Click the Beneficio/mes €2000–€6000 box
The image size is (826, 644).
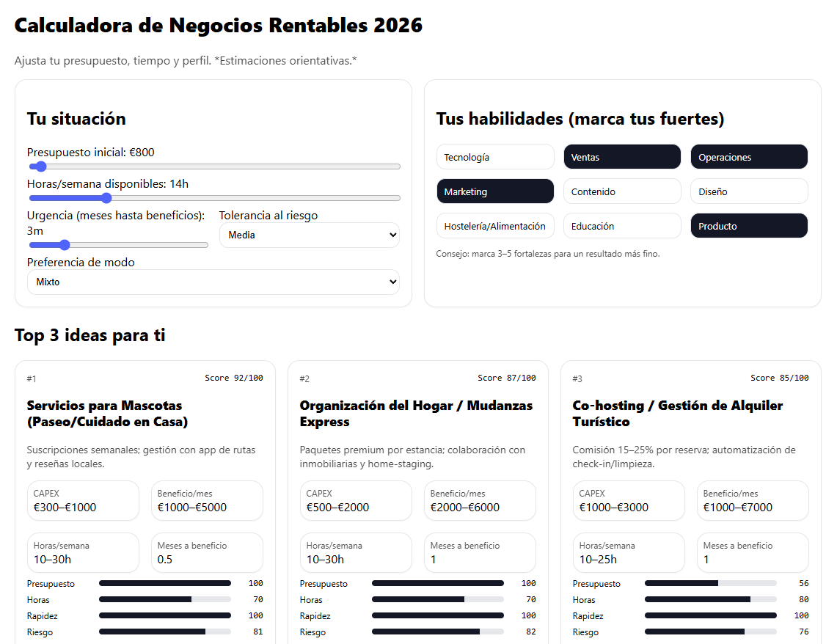click(x=480, y=500)
